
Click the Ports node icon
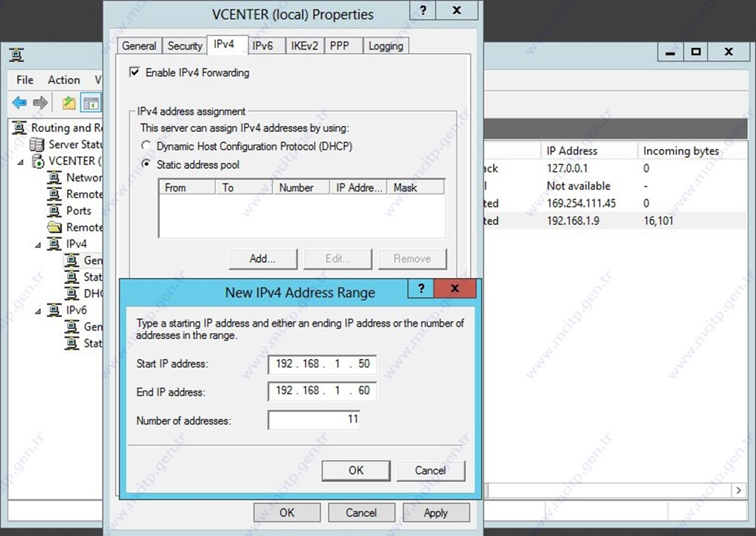pos(54,210)
